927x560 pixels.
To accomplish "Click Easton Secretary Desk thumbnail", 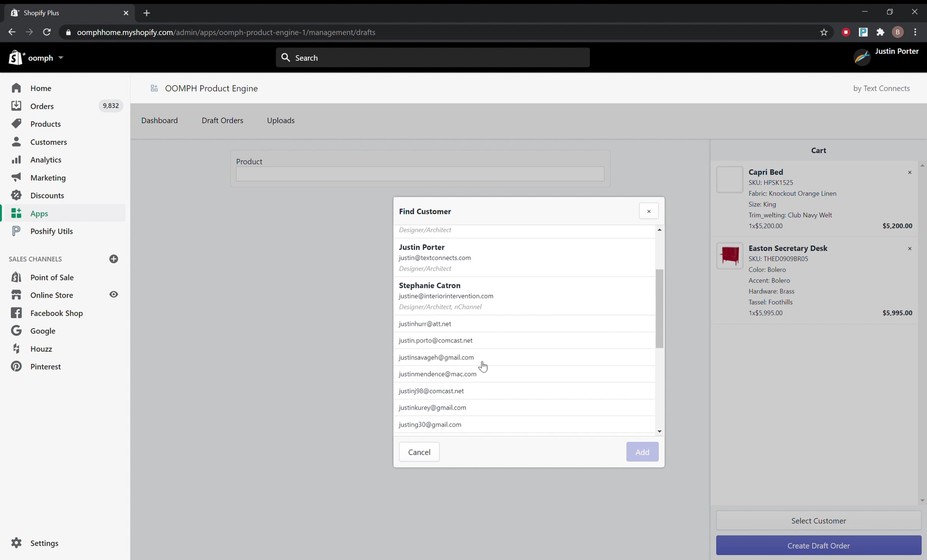I will 730,256.
